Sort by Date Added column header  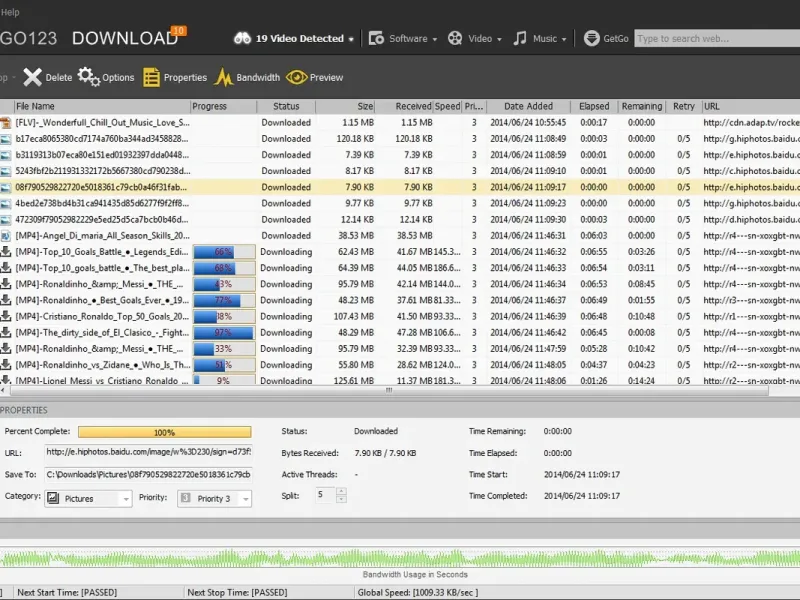pos(529,106)
